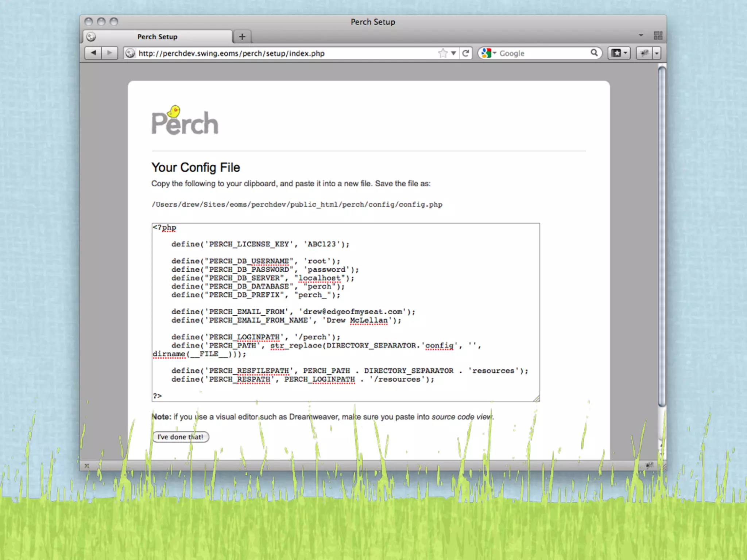The image size is (747, 560).
Task: Click the browser back arrow button
Action: coord(93,53)
